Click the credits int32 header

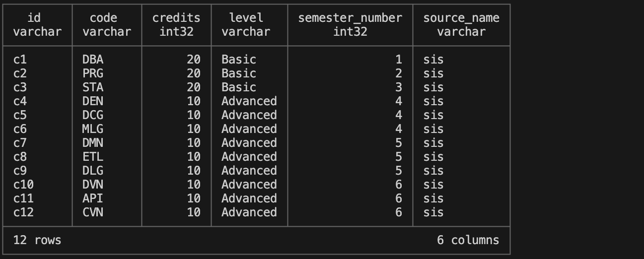click(176, 25)
